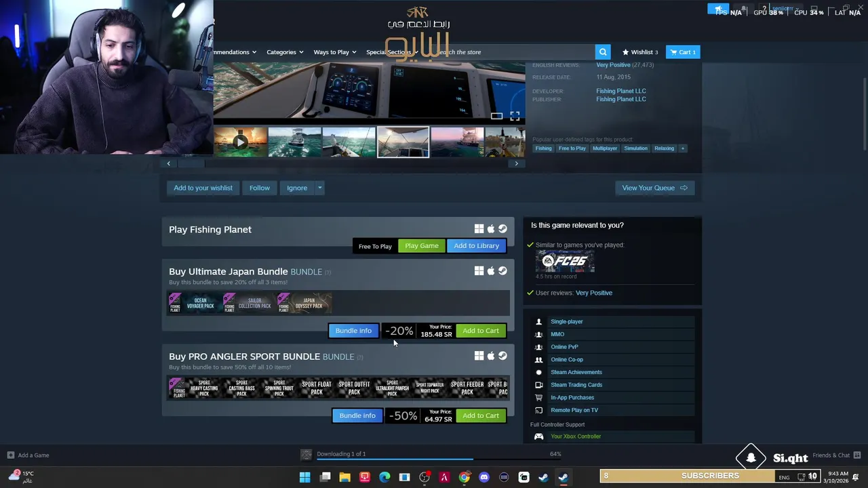Click SteamOS platform icon for Play Fishing Planet

(502, 229)
